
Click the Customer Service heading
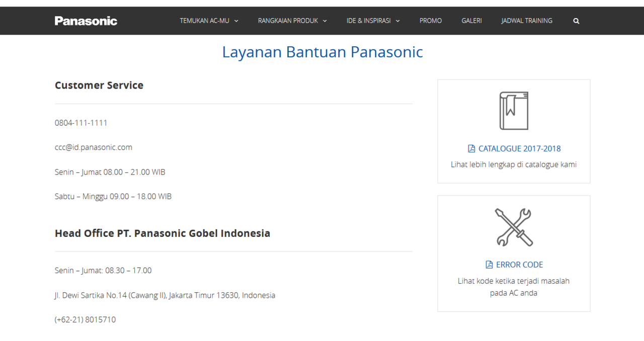coord(99,86)
